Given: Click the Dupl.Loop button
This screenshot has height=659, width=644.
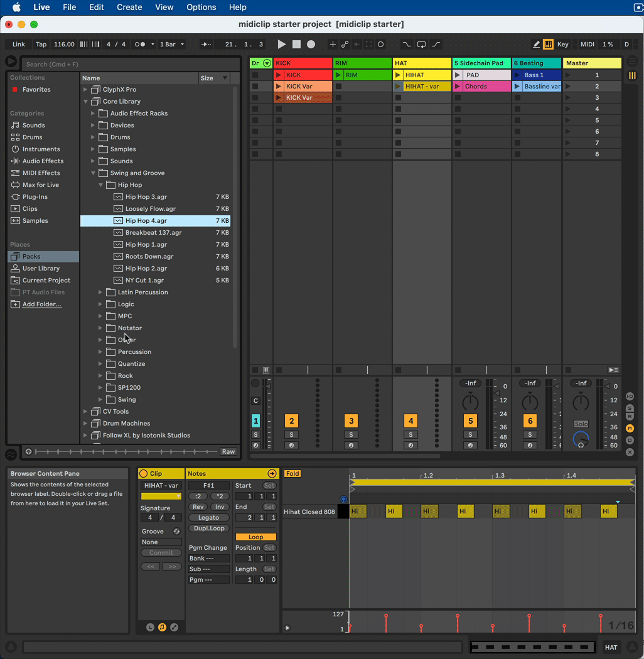Looking at the screenshot, I should pyautogui.click(x=208, y=528).
